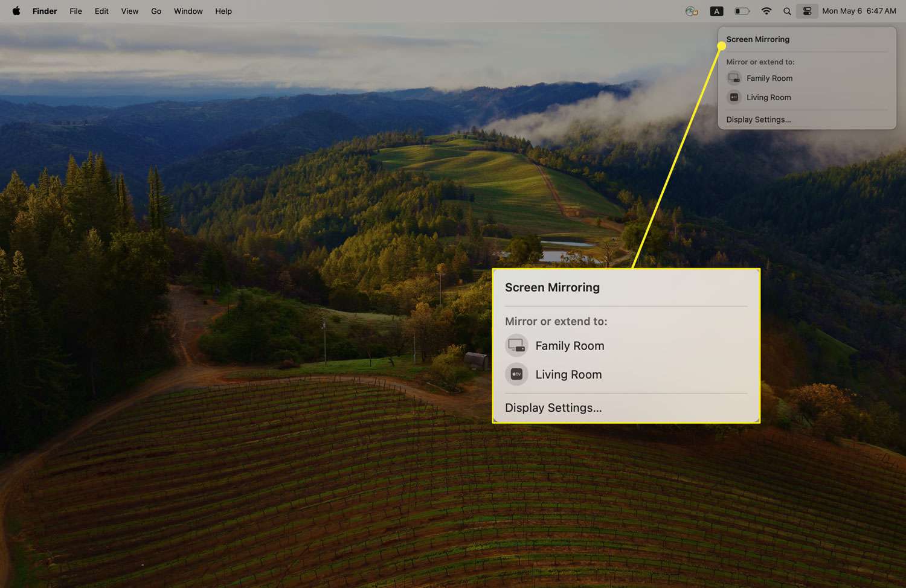The width and height of the screenshot is (906, 588).
Task: Open the input source 'A' menu
Action: [716, 11]
